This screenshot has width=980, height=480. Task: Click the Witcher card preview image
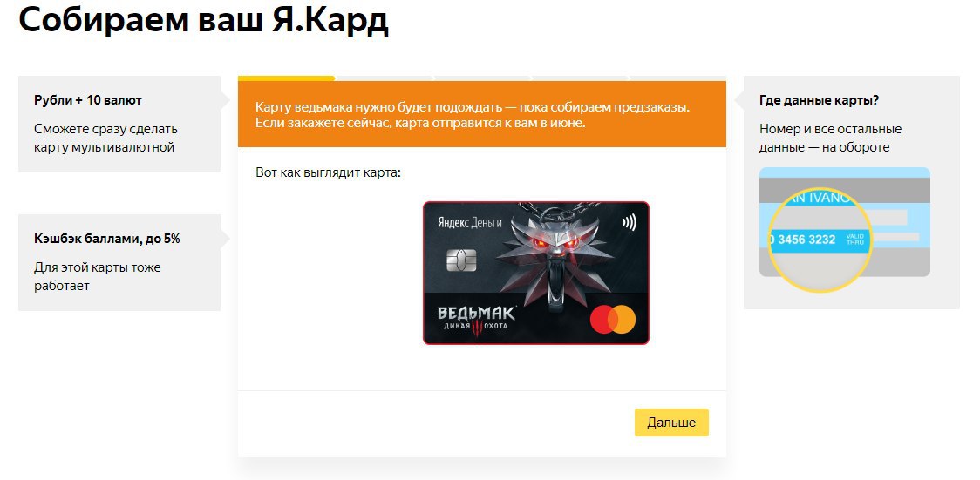[535, 273]
